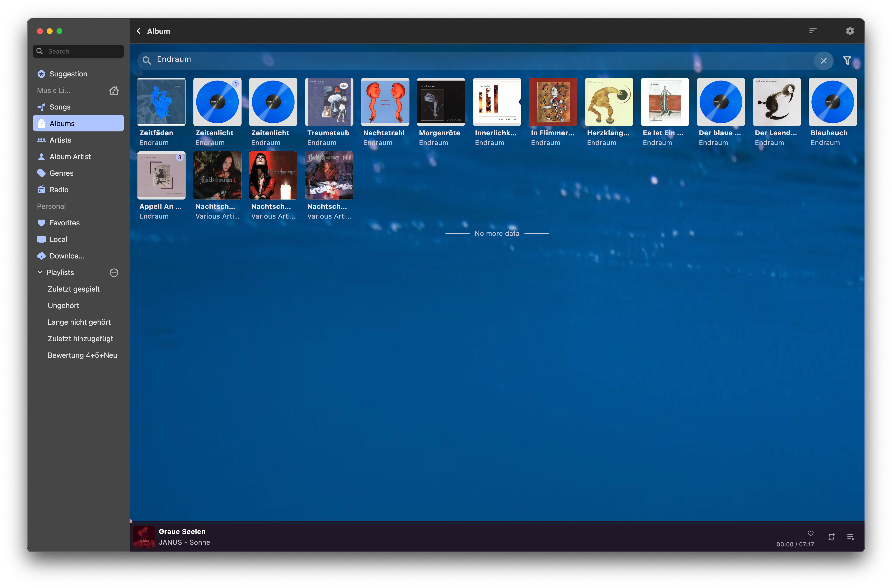This screenshot has height=588, width=892.
Task: Open Playlists more options icon
Action: point(114,273)
